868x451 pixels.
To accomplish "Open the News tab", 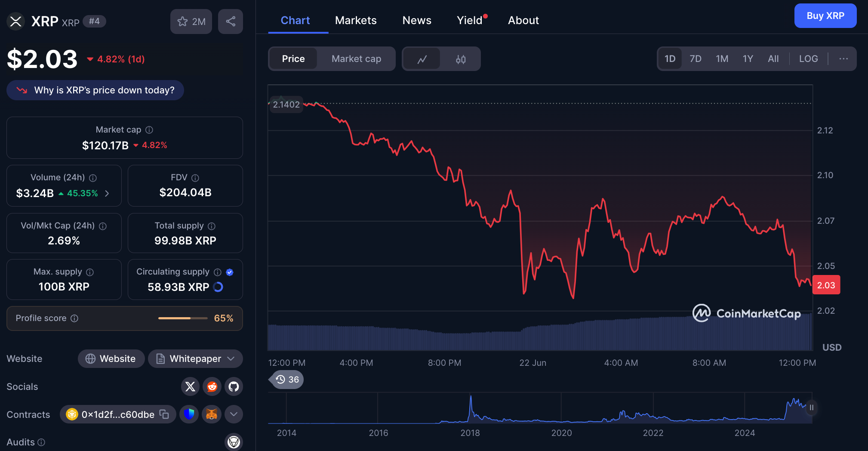I will click(x=417, y=20).
